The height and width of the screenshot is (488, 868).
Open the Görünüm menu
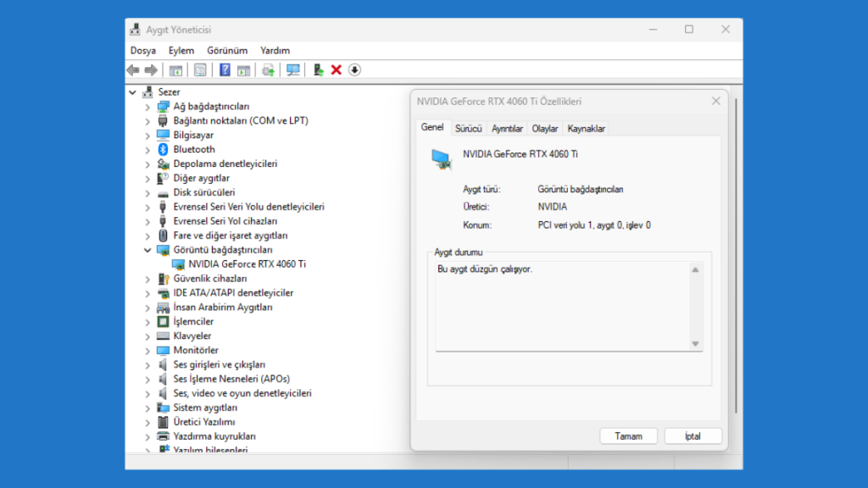click(x=227, y=50)
